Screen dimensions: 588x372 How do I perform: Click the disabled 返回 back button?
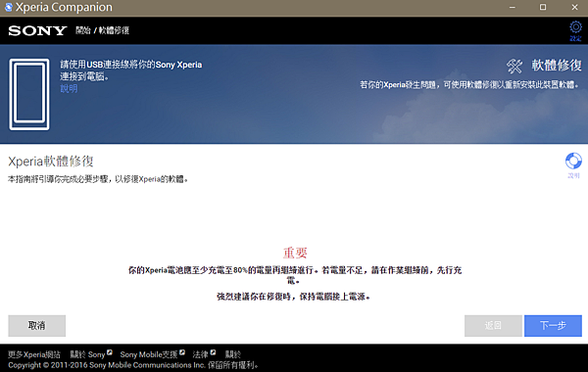click(x=493, y=326)
